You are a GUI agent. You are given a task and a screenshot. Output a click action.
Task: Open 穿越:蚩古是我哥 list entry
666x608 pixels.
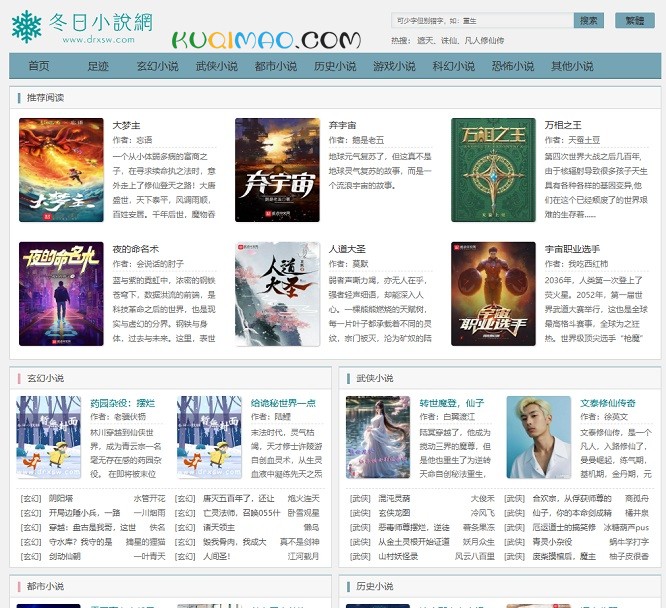pos(92,527)
